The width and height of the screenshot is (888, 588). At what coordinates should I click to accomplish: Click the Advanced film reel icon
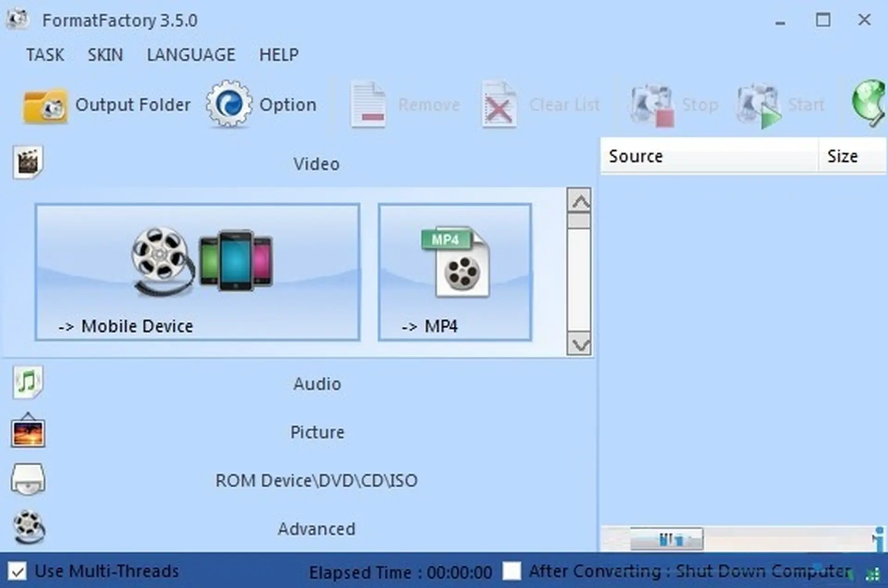29,527
